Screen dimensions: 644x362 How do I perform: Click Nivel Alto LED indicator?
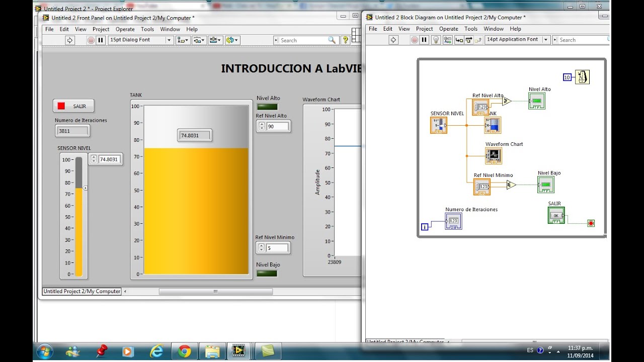click(267, 107)
